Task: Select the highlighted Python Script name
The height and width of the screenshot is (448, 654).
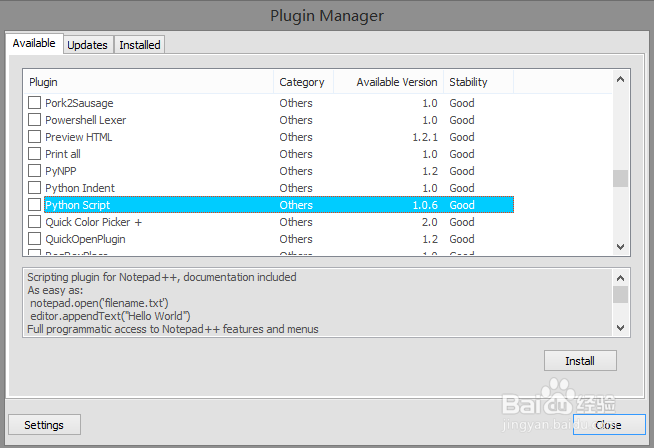Action: click(78, 205)
